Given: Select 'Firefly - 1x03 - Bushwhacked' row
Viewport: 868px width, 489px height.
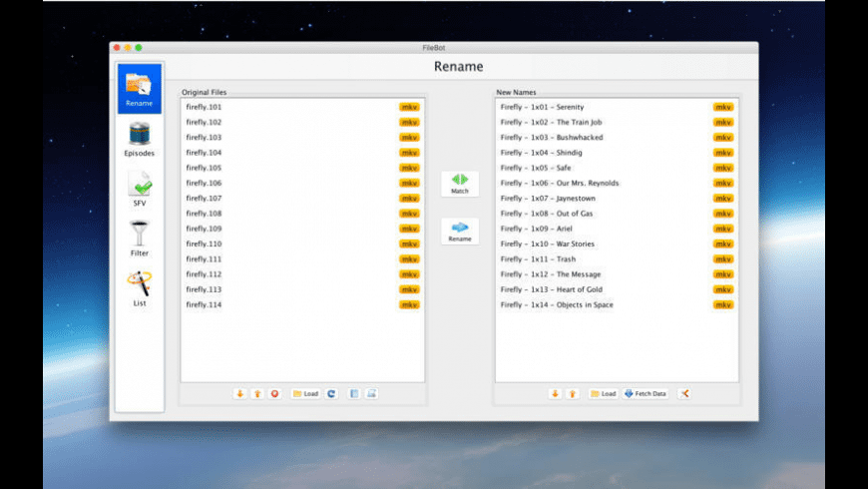Looking at the screenshot, I should pos(617,138).
